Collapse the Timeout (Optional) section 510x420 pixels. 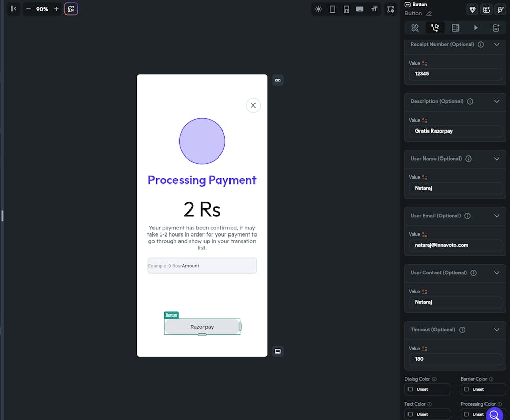click(x=497, y=330)
